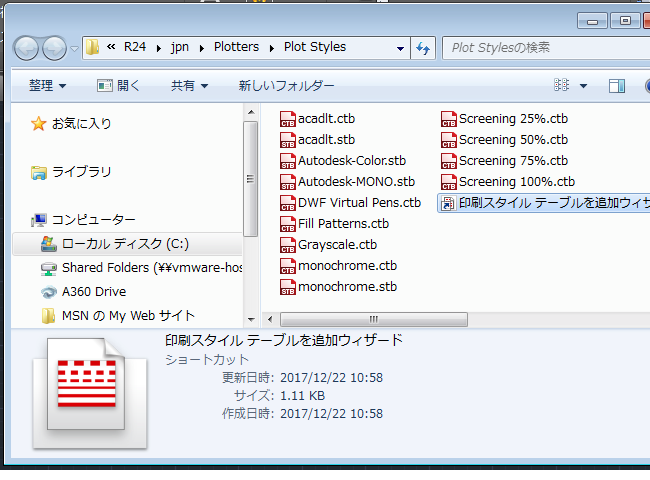This screenshot has width=650, height=480.
Task: Click the local disk C: drive icon
Action: [x=49, y=244]
